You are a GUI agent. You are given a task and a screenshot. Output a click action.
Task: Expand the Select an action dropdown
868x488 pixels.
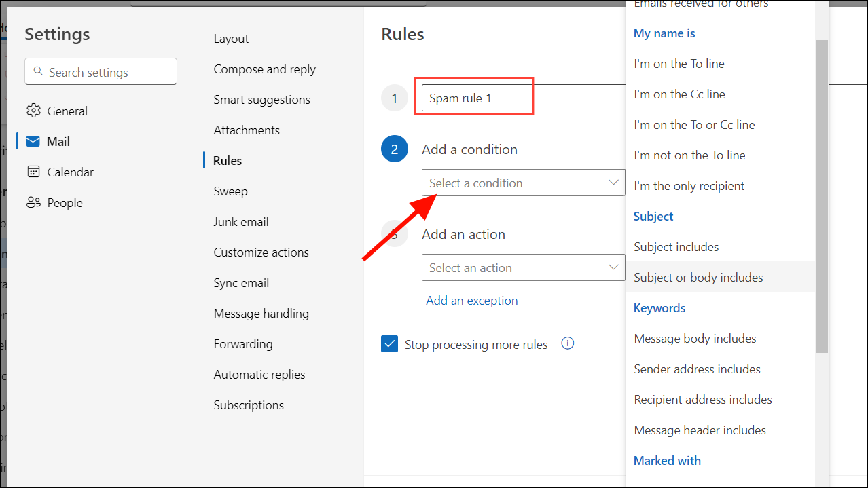[523, 267]
